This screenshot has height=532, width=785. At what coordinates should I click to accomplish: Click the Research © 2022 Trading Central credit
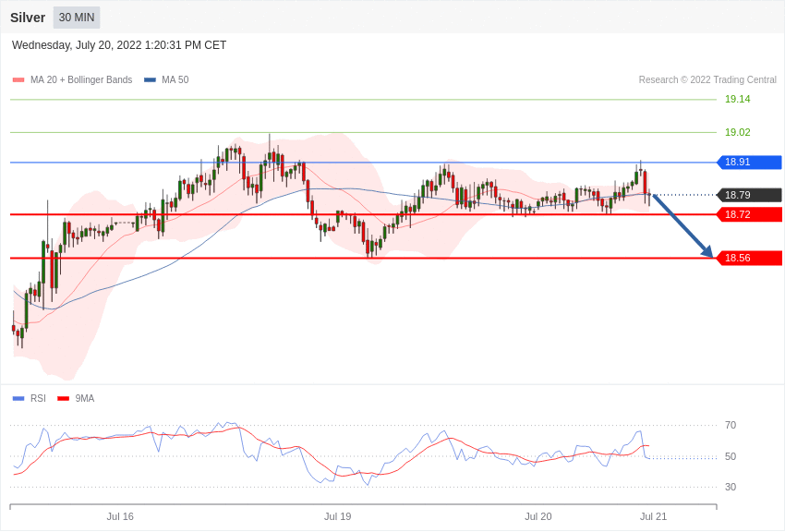coord(707,79)
